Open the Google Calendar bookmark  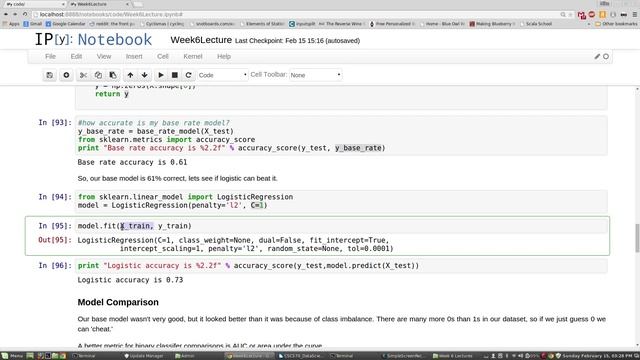65,24
